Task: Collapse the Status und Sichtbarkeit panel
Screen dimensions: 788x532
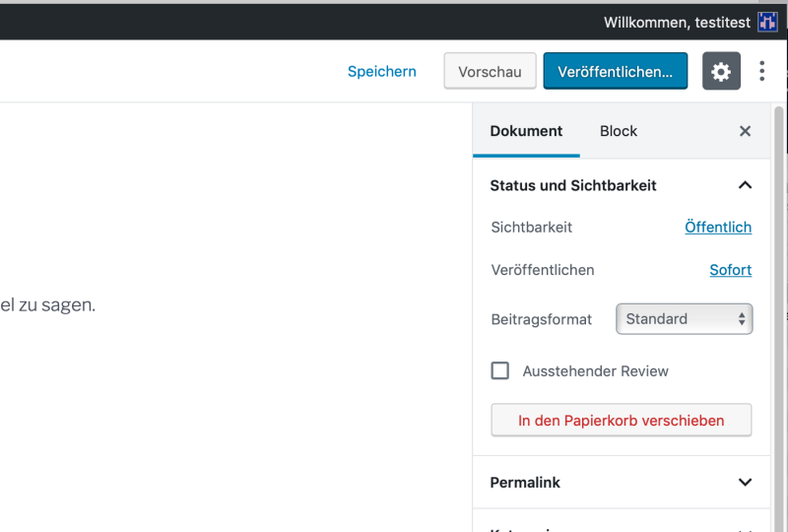Action: pyautogui.click(x=745, y=185)
